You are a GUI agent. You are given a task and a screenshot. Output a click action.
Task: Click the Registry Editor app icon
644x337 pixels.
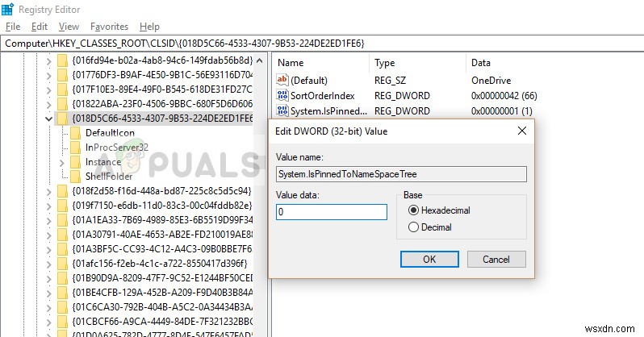click(8, 9)
